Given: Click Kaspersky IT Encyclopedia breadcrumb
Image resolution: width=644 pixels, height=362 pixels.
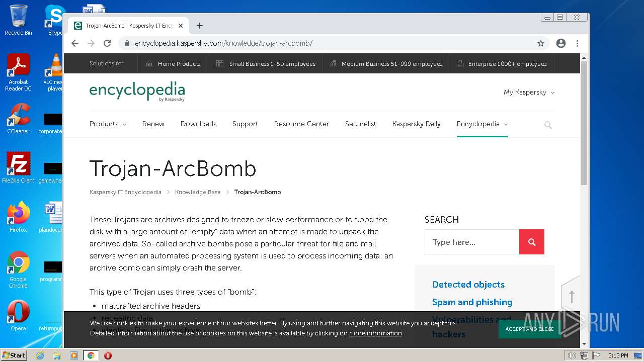Looking at the screenshot, I should coord(125,192).
